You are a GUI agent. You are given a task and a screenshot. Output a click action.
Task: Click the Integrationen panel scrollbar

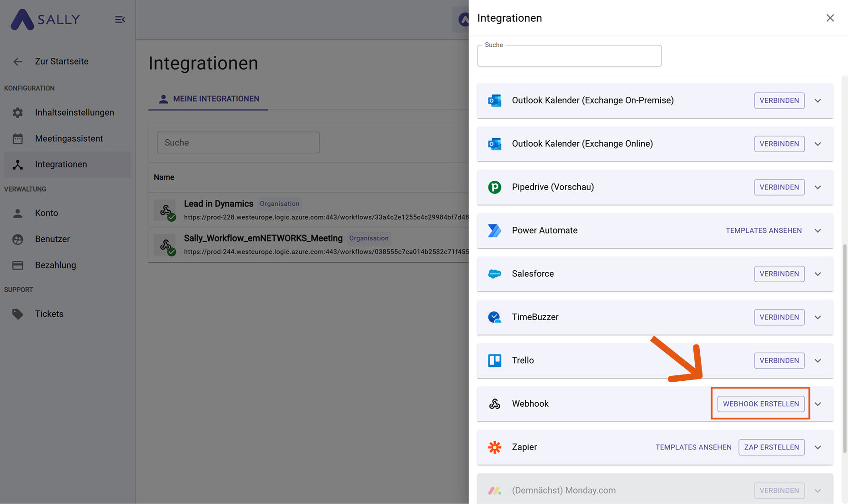[x=845, y=348]
